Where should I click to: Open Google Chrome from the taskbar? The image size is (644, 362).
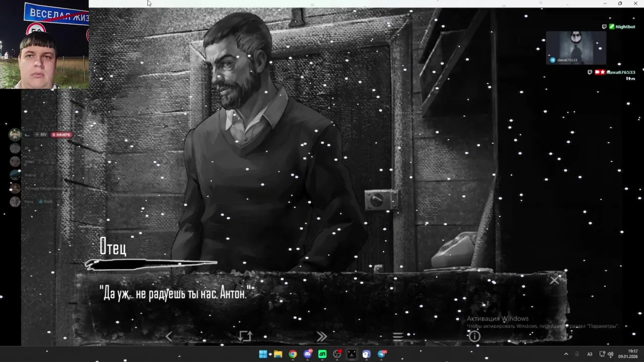click(293, 354)
